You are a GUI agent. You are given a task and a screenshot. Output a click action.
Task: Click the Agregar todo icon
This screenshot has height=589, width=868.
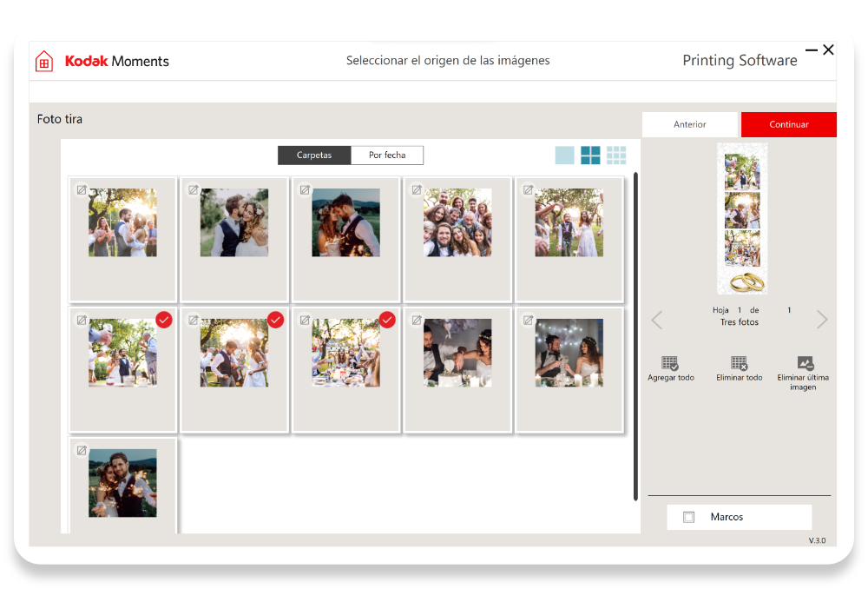[670, 363]
